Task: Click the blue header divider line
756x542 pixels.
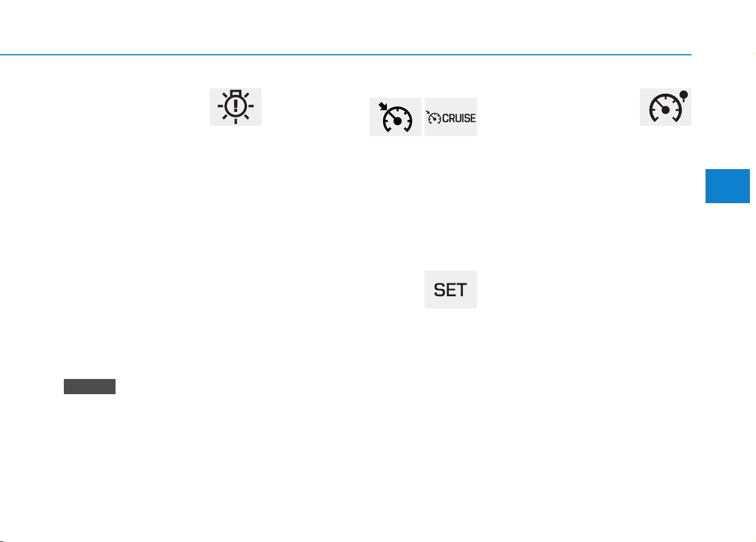Action: 345,55
